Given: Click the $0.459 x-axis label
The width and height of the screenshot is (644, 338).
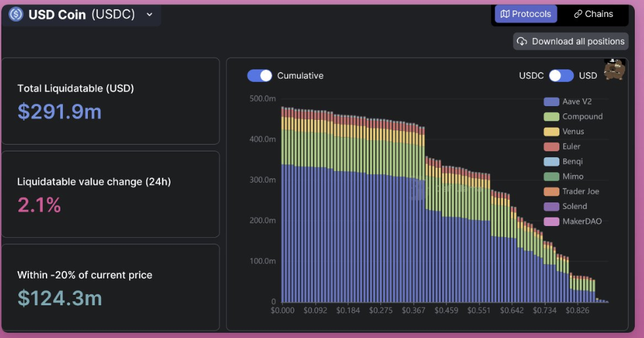Looking at the screenshot, I should coord(447,310).
